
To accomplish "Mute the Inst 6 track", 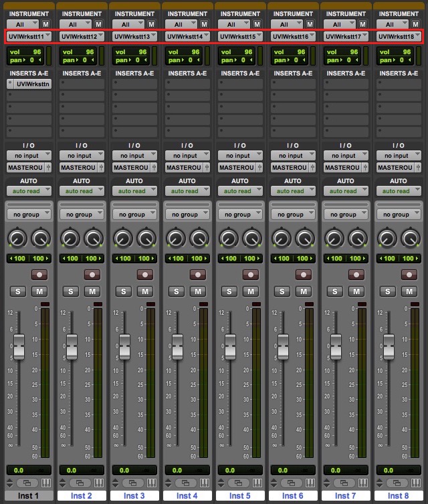I will click(304, 291).
